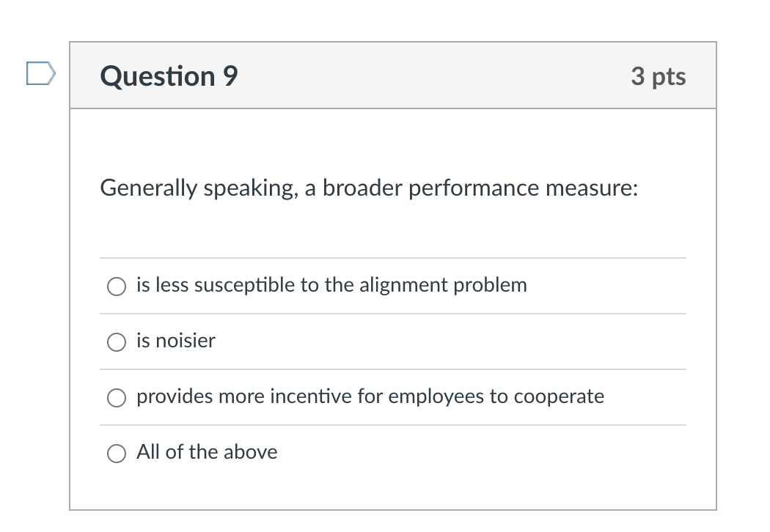Click the 'is noisier' answer text
770x532 pixels.
pos(176,340)
